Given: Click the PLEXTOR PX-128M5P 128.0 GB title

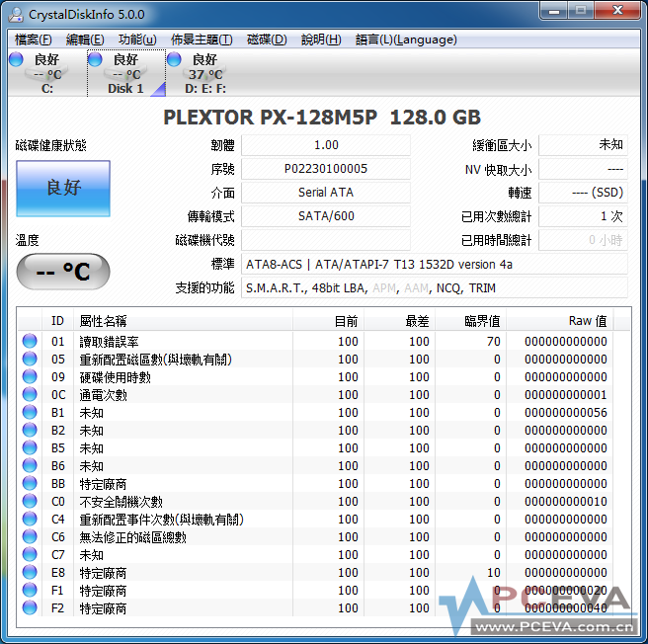Looking at the screenshot, I should (x=322, y=117).
